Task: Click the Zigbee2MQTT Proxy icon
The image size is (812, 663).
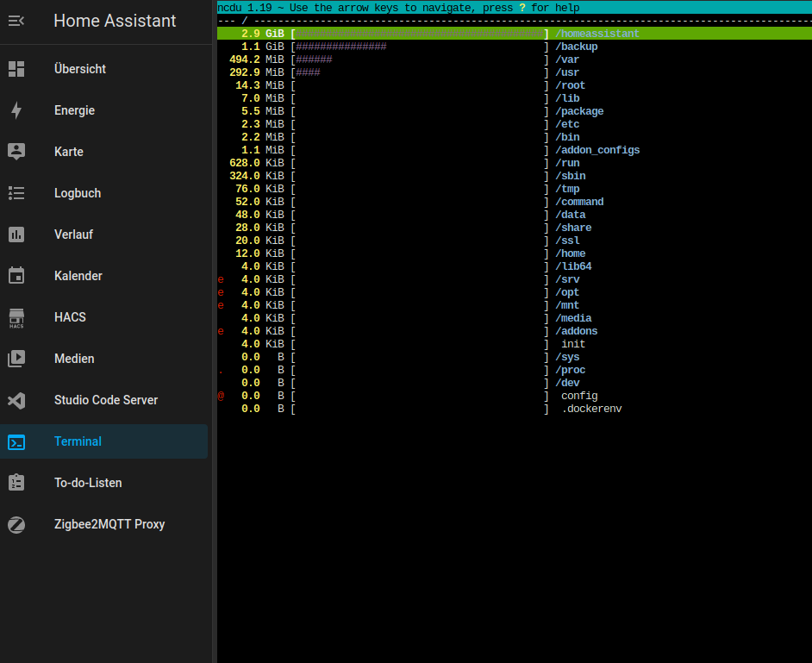Action: [x=16, y=525]
